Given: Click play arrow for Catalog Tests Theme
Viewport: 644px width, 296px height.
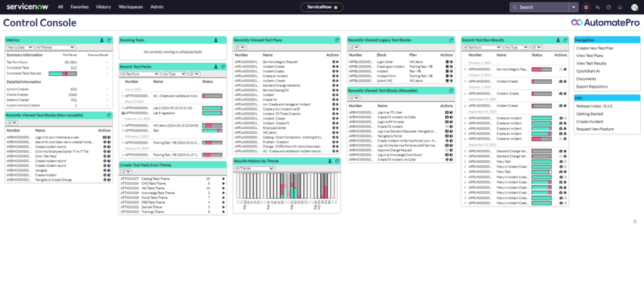Looking at the screenshot, I should 223,179.
